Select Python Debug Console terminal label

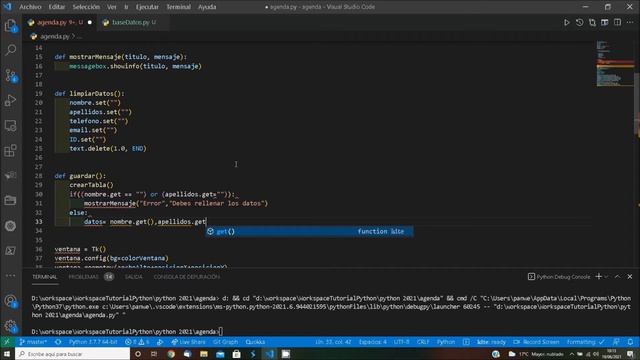click(559, 277)
